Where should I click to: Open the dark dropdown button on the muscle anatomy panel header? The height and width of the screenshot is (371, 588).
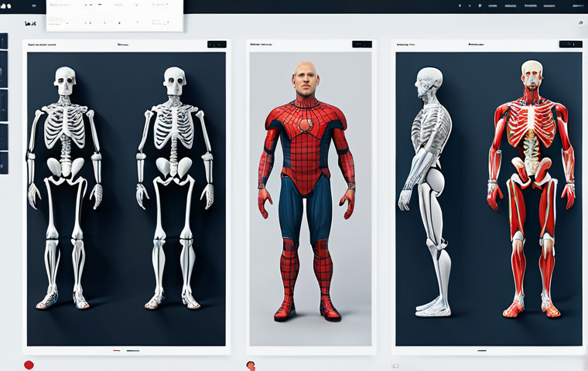point(572,45)
